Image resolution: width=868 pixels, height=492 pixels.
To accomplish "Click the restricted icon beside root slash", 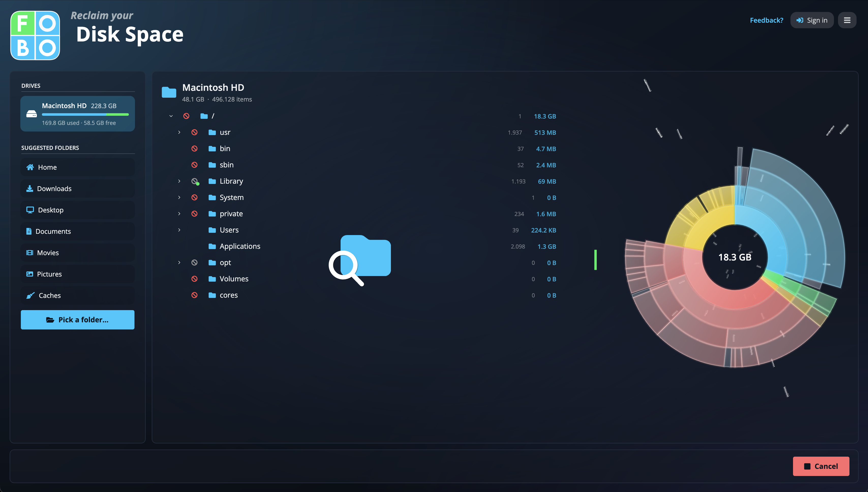I will [186, 116].
